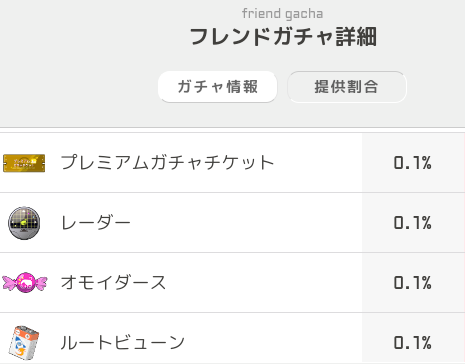Click the round radar item icon

click(24, 223)
